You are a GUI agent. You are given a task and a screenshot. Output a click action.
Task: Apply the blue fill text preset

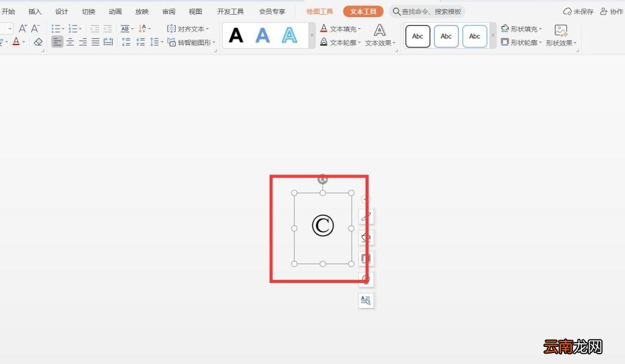click(262, 35)
